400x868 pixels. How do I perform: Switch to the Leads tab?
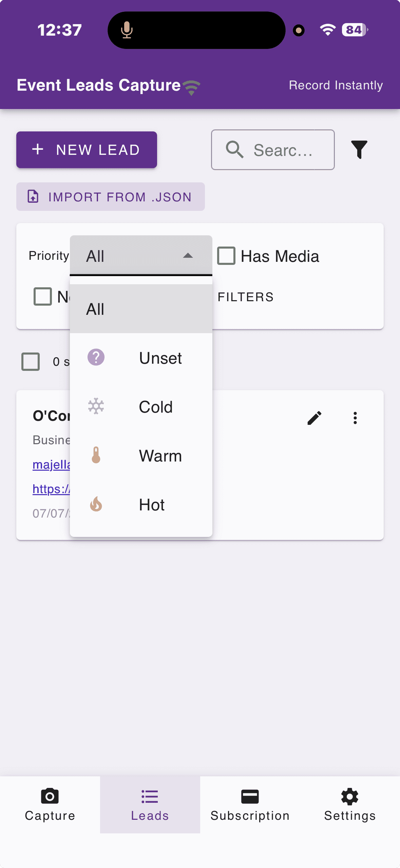coord(150,804)
